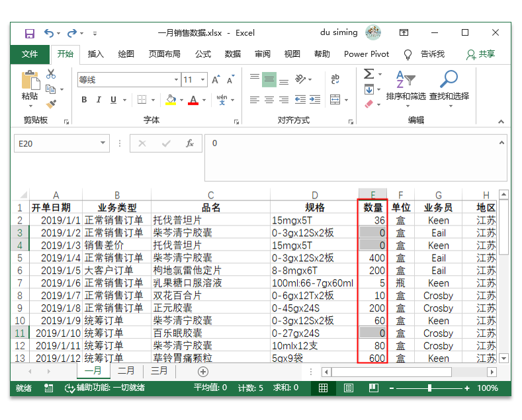Add a new sheet with plus button

pos(202,372)
